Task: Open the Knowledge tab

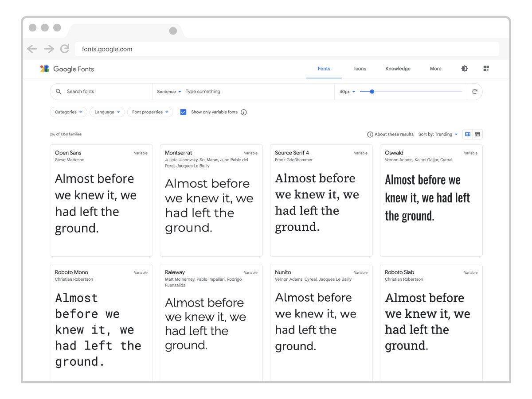Action: [x=397, y=69]
